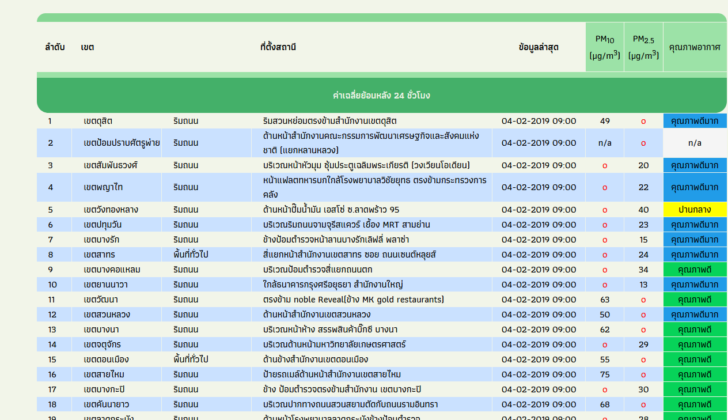The height and width of the screenshot is (420, 728).
Task: Click PM10 value 49 for เขตดุสิต
Action: click(x=604, y=121)
